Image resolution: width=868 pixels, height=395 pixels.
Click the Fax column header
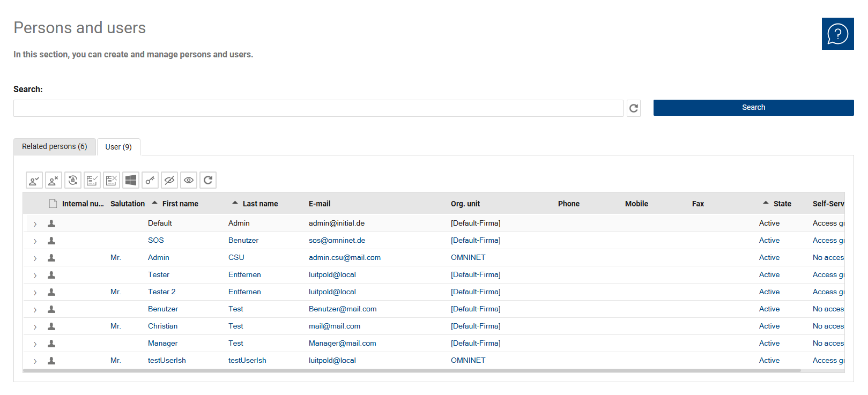(698, 204)
